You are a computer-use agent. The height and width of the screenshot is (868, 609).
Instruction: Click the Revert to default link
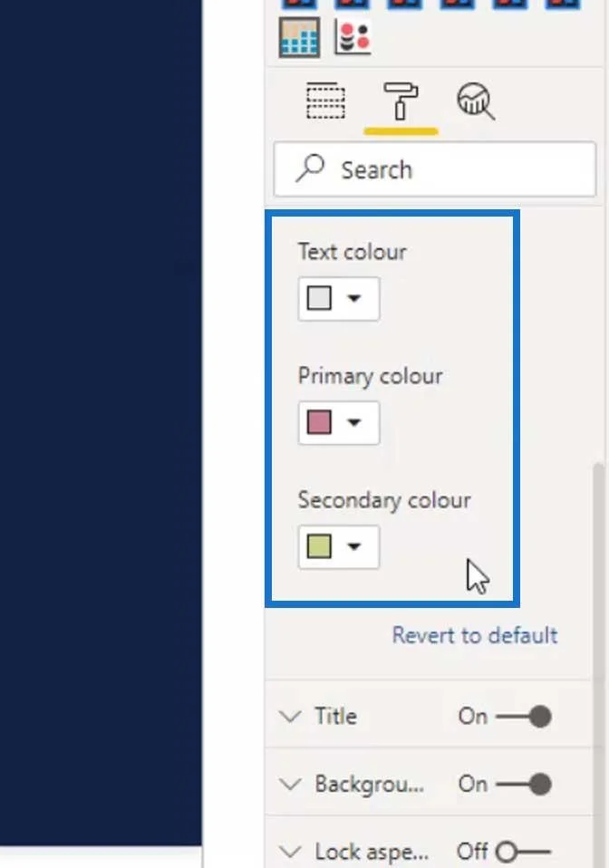(475, 635)
